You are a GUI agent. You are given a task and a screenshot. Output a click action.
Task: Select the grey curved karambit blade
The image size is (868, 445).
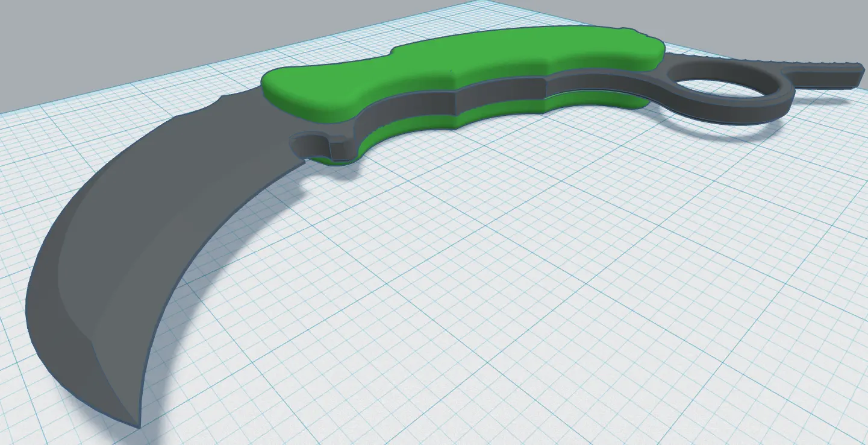point(151,241)
